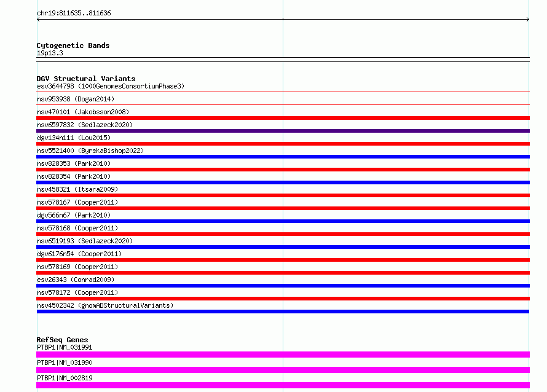Select the PTBP1|NM_031990 transcript label
Screen dimensions: 547x392
point(65,363)
